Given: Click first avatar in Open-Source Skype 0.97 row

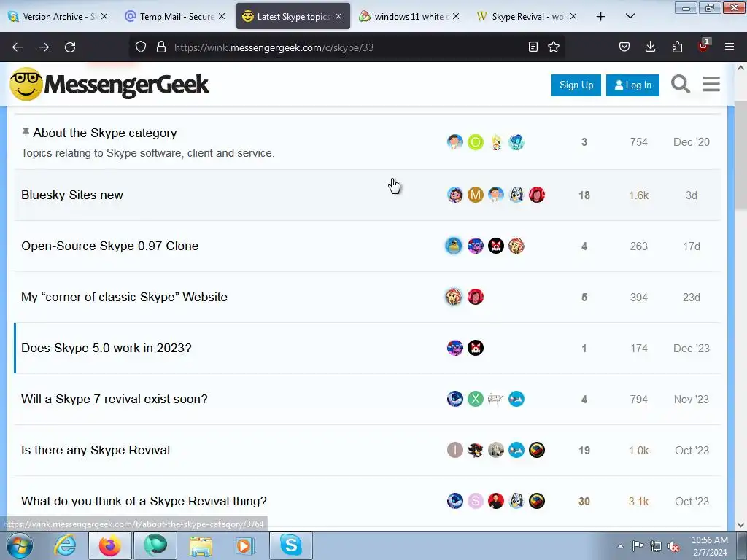Looking at the screenshot, I should [454, 246].
